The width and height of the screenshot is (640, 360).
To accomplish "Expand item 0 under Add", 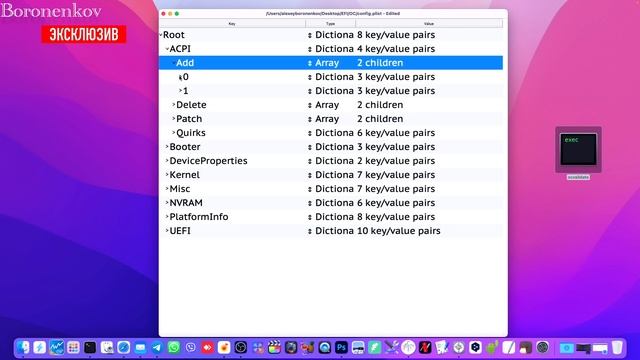I will pos(180,77).
